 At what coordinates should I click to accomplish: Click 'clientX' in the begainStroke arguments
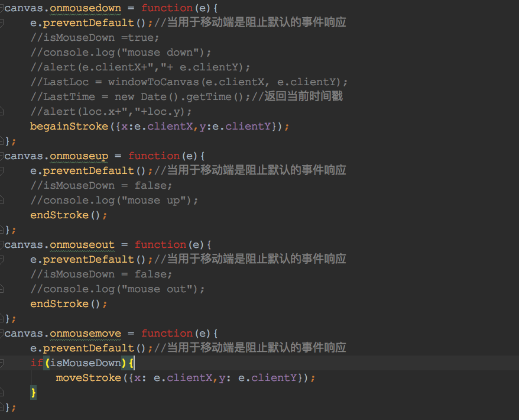point(170,126)
